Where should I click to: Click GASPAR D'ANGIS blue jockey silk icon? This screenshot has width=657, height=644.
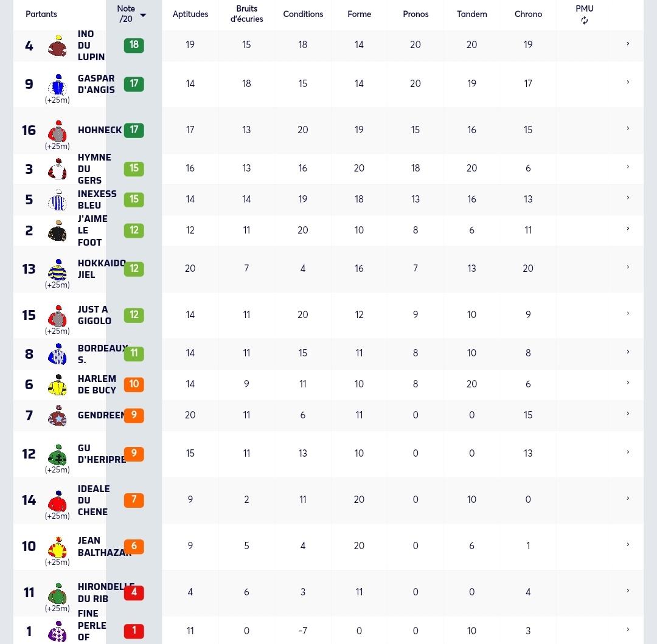(x=57, y=84)
